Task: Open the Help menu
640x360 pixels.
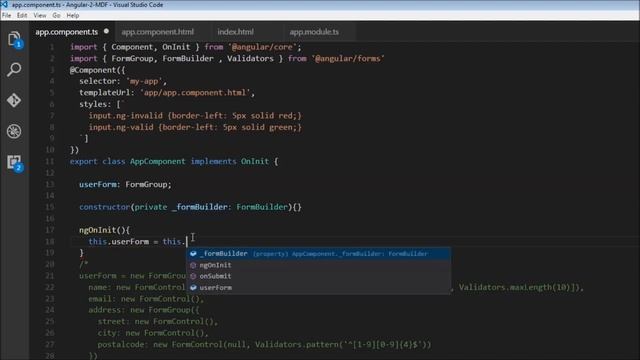Action: (73, 16)
